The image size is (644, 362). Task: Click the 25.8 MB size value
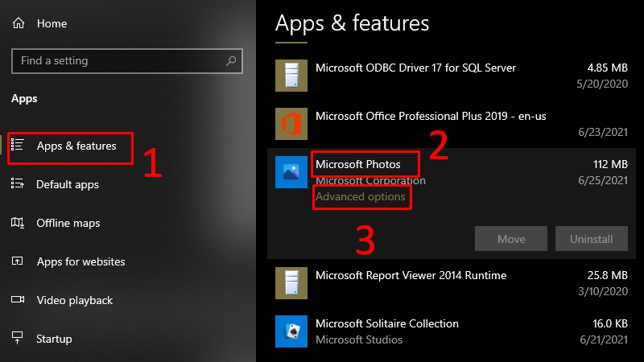[608, 275]
